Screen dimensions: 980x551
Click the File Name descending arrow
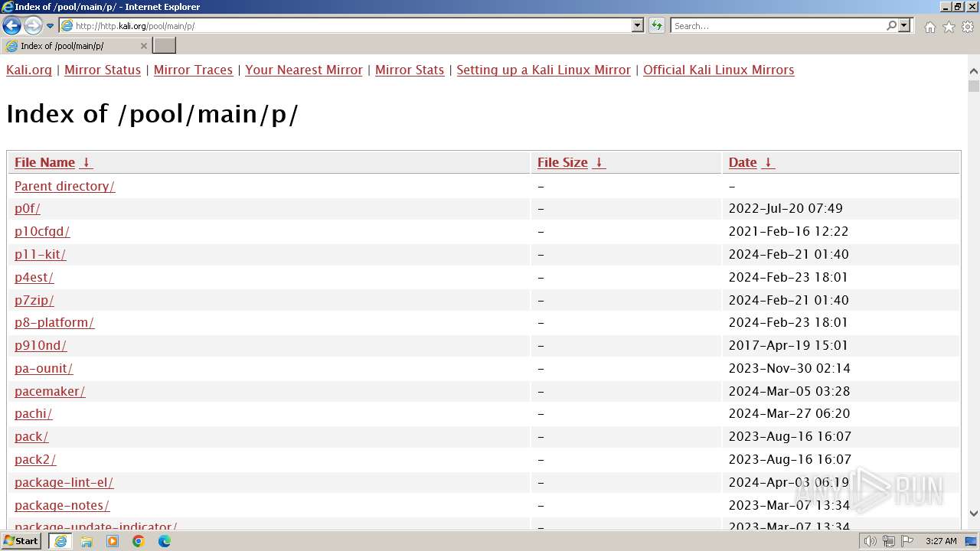pos(86,162)
